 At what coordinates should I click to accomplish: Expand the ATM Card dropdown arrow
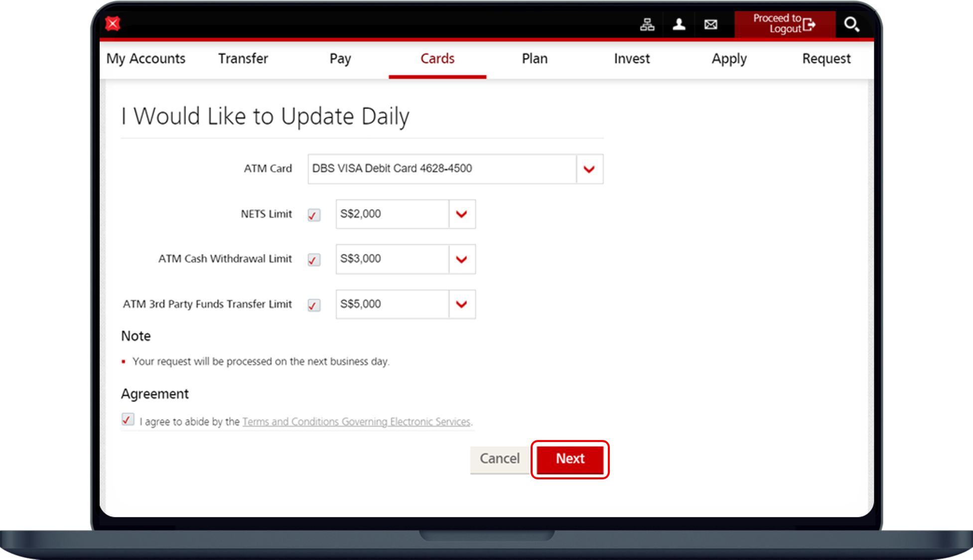pyautogui.click(x=589, y=169)
